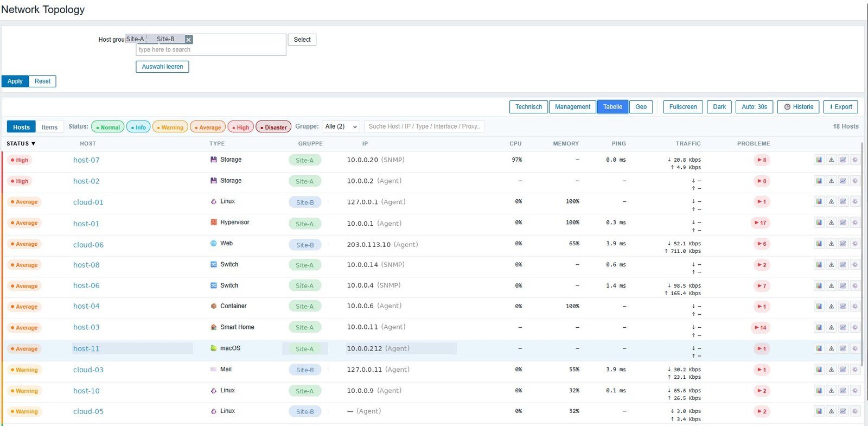This screenshot has width=868, height=426.
Task: Toggle Warning status filter
Action: pyautogui.click(x=170, y=127)
